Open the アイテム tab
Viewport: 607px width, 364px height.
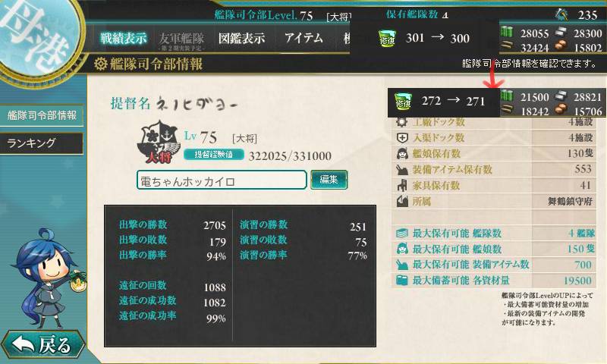coord(303,38)
